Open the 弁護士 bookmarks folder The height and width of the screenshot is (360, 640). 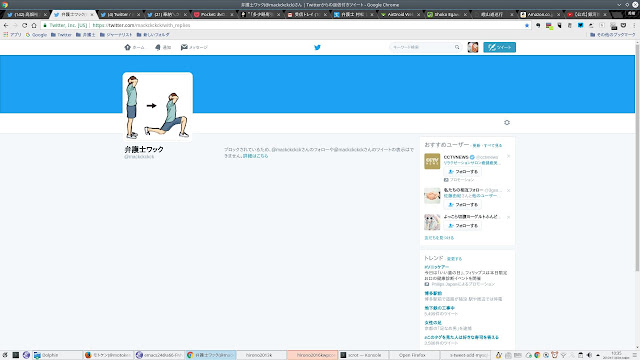(x=85, y=35)
